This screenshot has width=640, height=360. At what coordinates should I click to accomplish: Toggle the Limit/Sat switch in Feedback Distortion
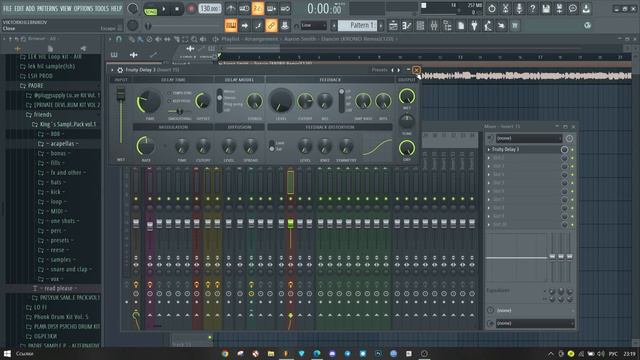pyautogui.click(x=272, y=146)
